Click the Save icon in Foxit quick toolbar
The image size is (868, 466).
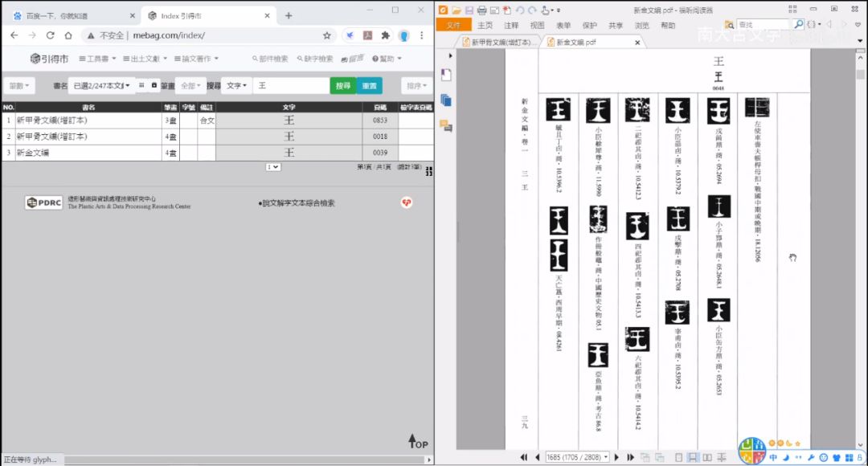coord(469,10)
